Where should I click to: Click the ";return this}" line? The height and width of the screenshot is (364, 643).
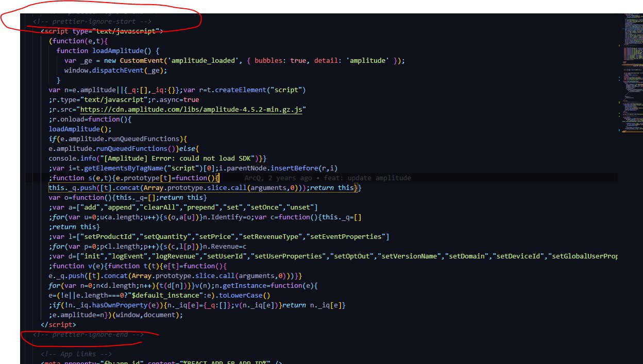(x=74, y=227)
